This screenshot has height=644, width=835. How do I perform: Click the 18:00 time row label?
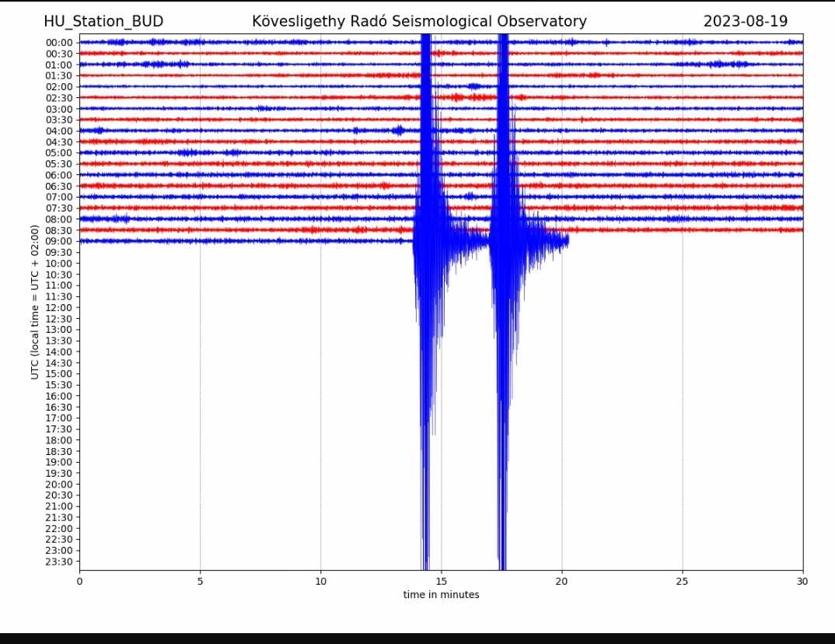[59, 440]
